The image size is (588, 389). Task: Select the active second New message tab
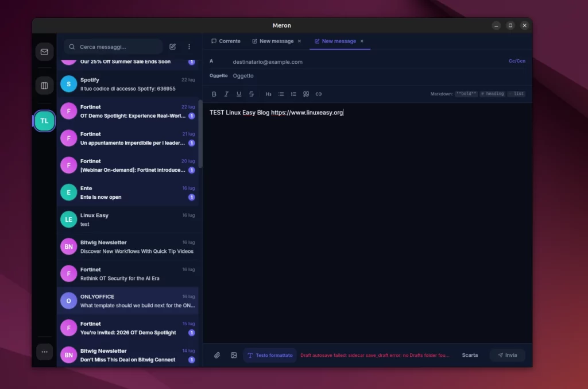pyautogui.click(x=335, y=41)
